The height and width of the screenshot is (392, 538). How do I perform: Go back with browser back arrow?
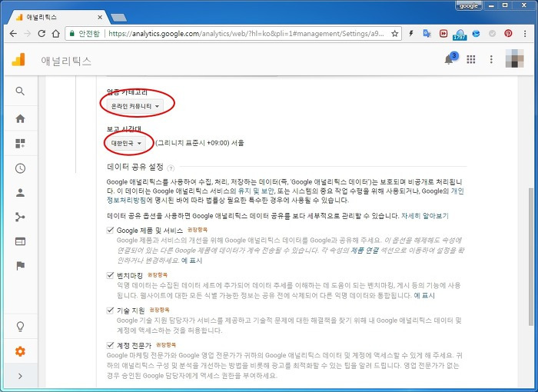click(x=13, y=33)
